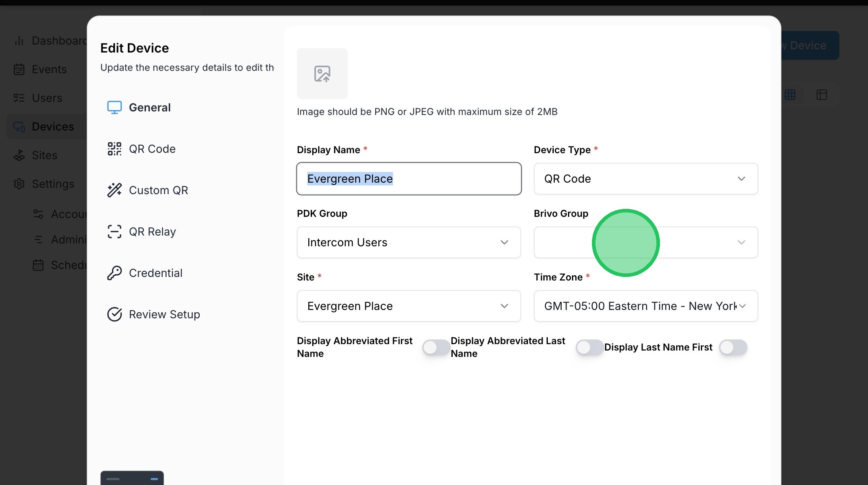This screenshot has height=485, width=868.
Task: Open the Time Zone dropdown
Action: pyautogui.click(x=646, y=306)
